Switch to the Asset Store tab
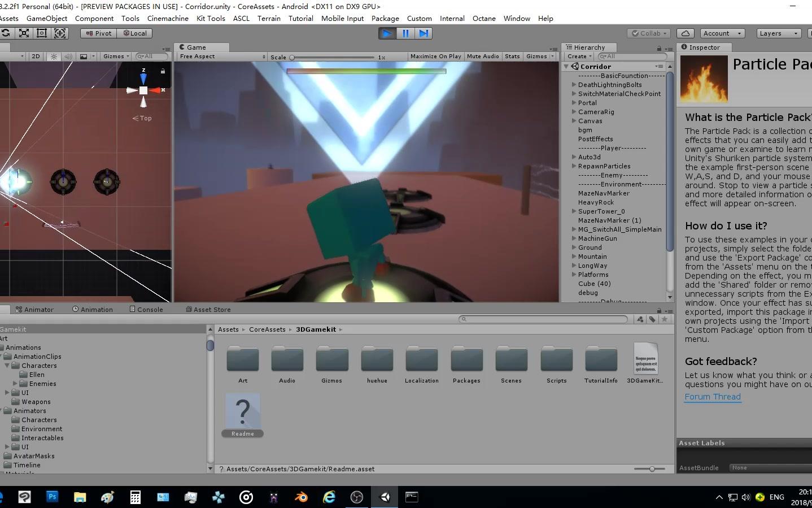Screen dimensions: 812x508 click(x=208, y=310)
